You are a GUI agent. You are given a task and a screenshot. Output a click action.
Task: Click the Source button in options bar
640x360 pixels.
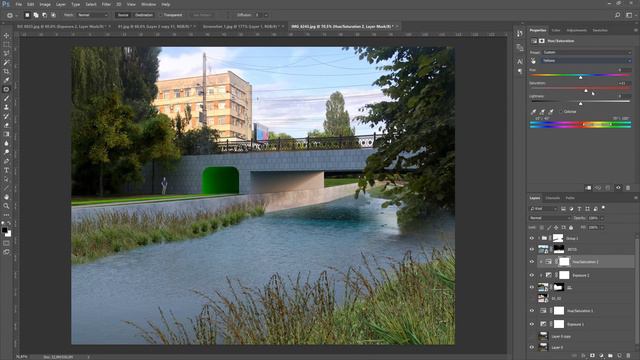point(123,15)
